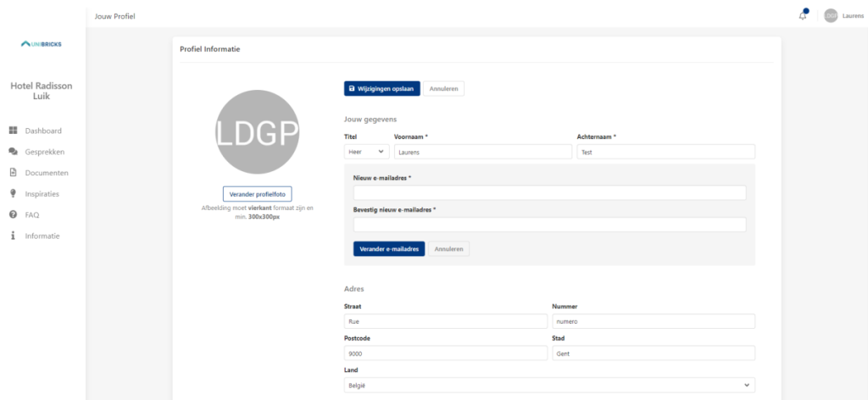This screenshot has height=400, width=868.
Task: Click the Unibricks logo
Action: tap(42, 45)
